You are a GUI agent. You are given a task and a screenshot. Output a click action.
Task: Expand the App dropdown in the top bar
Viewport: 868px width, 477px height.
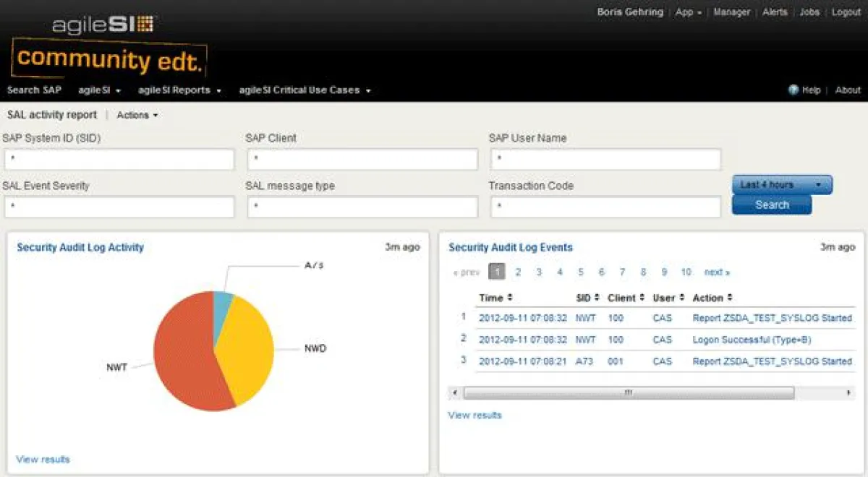click(x=687, y=12)
